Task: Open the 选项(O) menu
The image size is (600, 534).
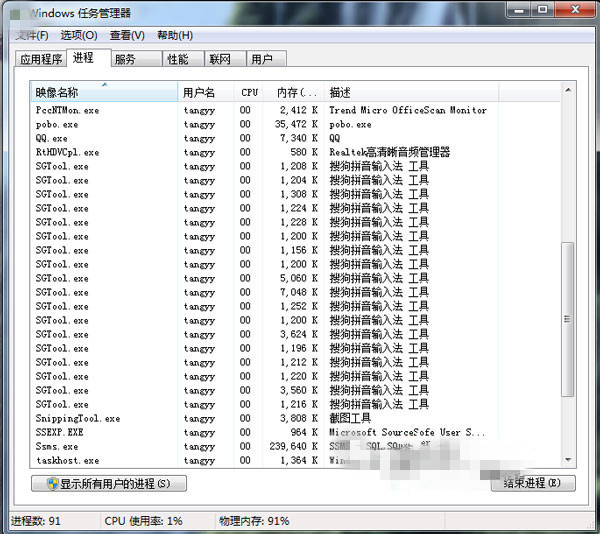Action: [78, 36]
